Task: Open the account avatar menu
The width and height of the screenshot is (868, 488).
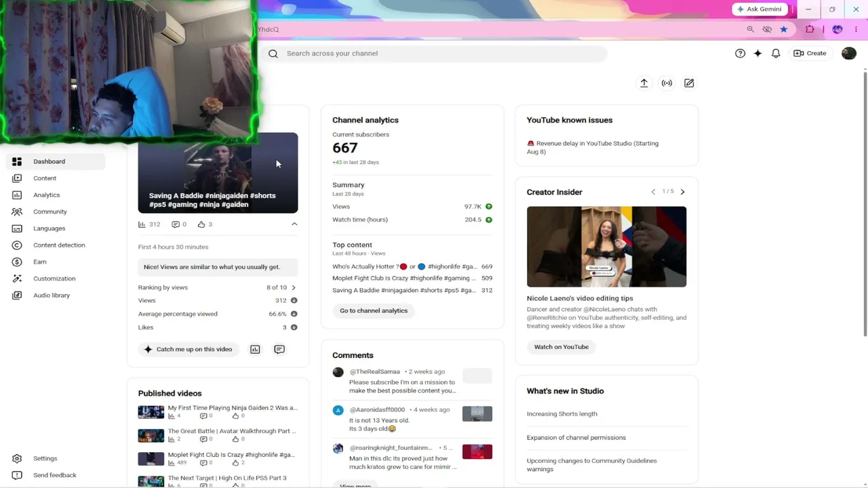Action: point(848,54)
